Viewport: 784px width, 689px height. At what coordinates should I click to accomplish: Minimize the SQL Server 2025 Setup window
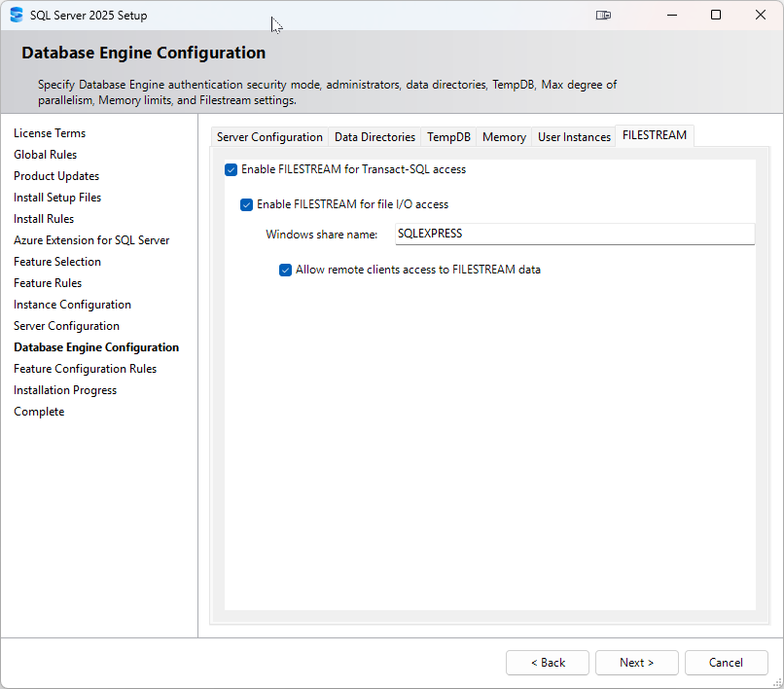click(x=672, y=15)
